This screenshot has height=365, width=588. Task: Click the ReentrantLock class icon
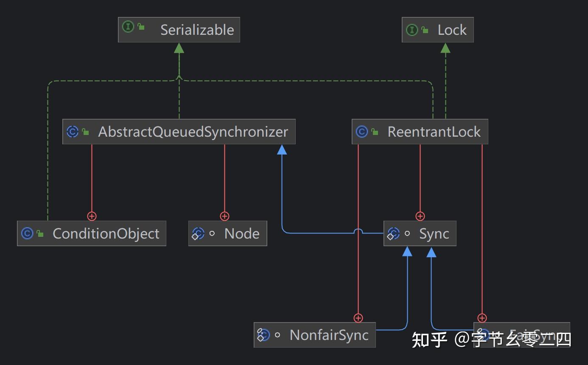point(362,132)
